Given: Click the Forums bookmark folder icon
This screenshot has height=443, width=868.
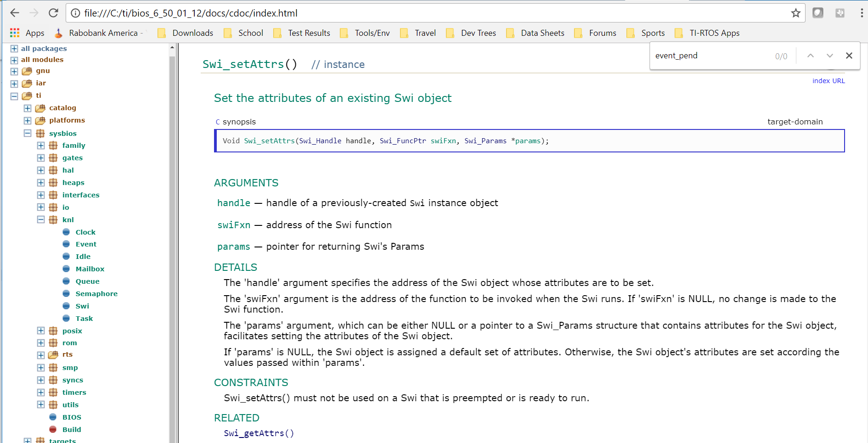Looking at the screenshot, I should click(x=578, y=33).
